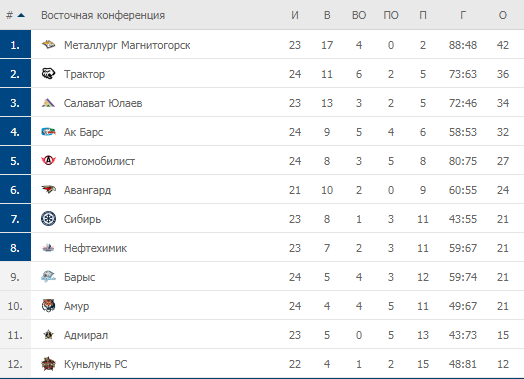Click the Куньлунь РС team logo
The width and height of the screenshot is (524, 379).
click(x=48, y=364)
